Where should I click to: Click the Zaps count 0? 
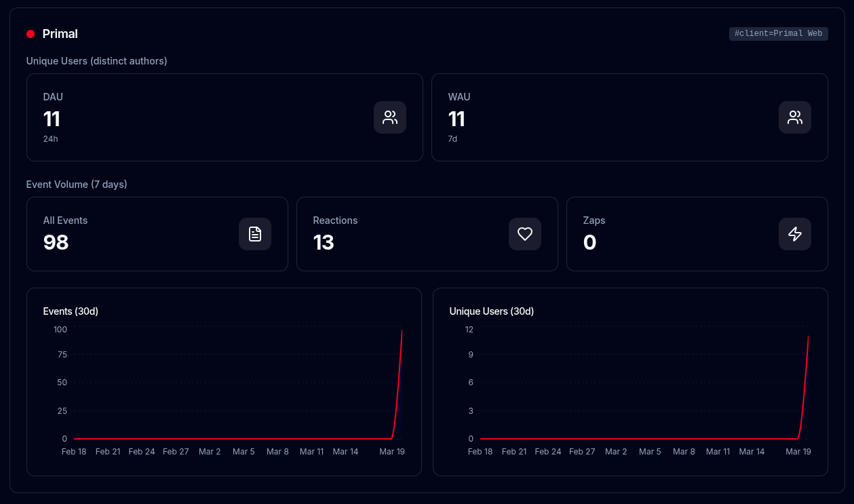pos(589,242)
